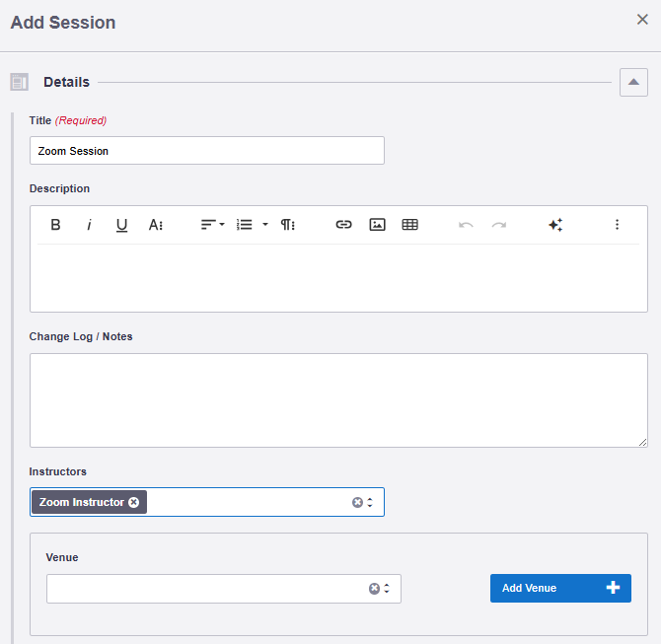Focus the Change Log / Notes textarea
661x644 pixels.
pos(338,400)
